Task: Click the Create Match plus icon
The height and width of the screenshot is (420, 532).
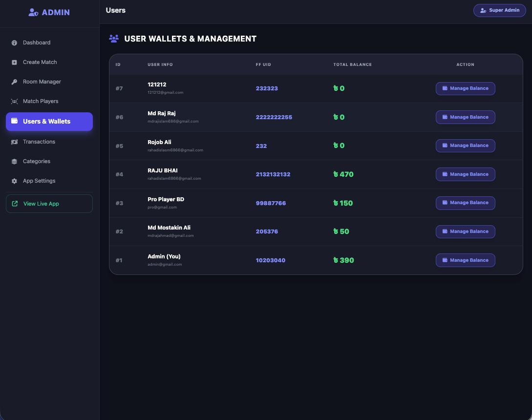Action: click(x=14, y=63)
